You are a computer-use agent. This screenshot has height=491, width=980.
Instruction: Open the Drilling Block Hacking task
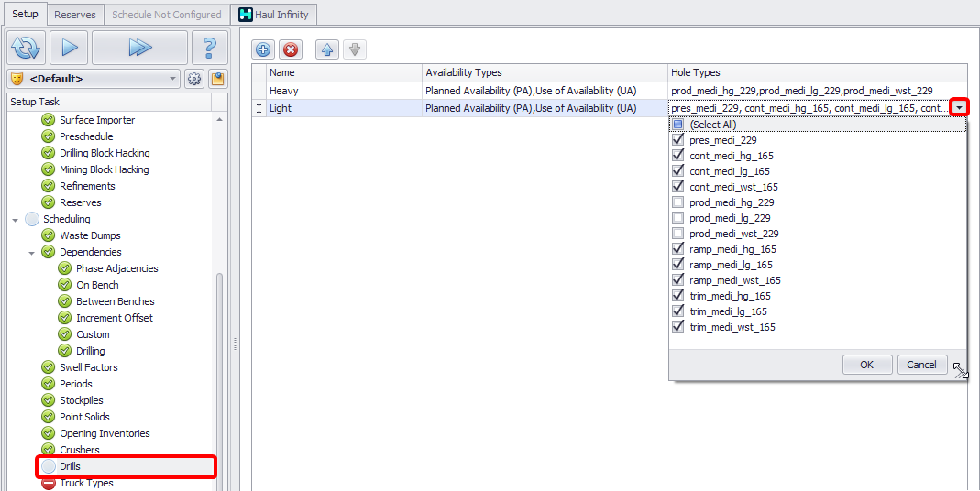[105, 153]
